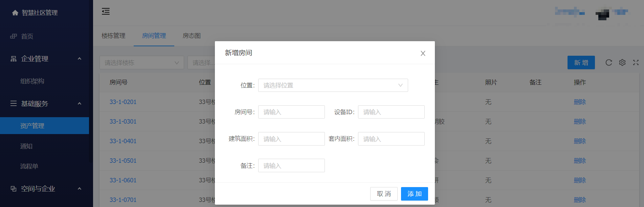This screenshot has height=207, width=644.
Task: Toggle fullscreen with the expand icon
Action: (636, 62)
